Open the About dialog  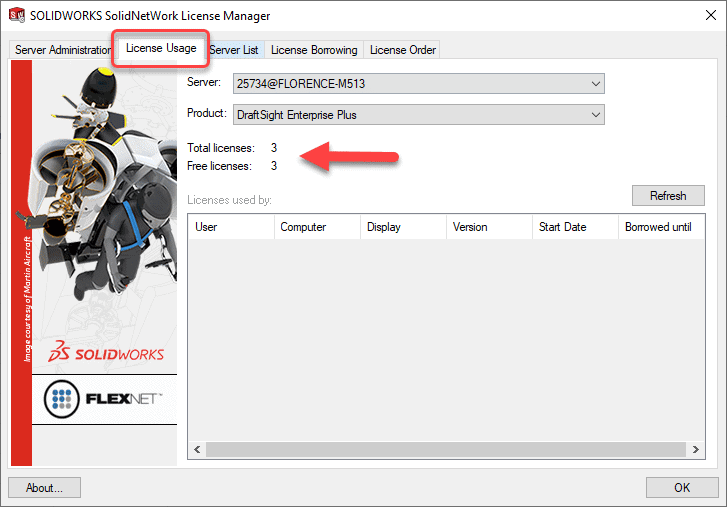coord(44,488)
